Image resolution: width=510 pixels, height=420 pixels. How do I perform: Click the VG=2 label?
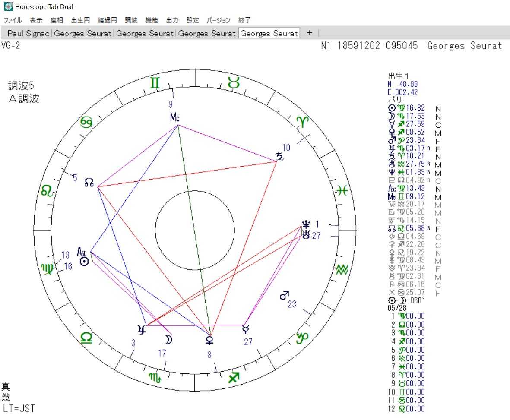[x=11, y=45]
